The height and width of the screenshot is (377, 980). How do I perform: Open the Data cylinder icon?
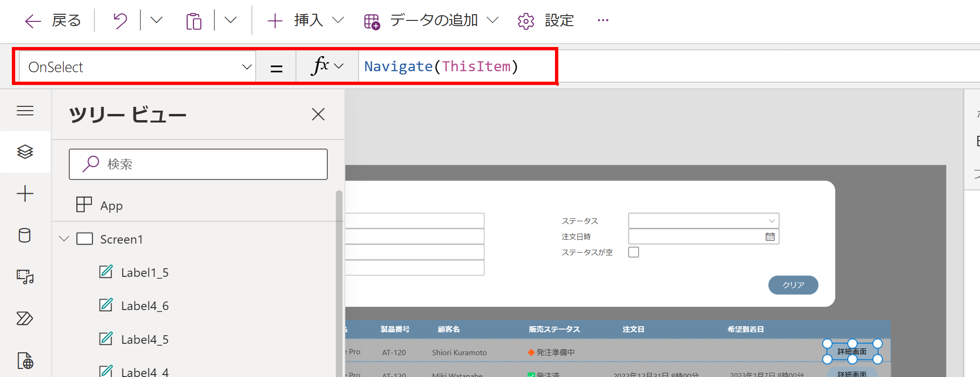(x=25, y=235)
